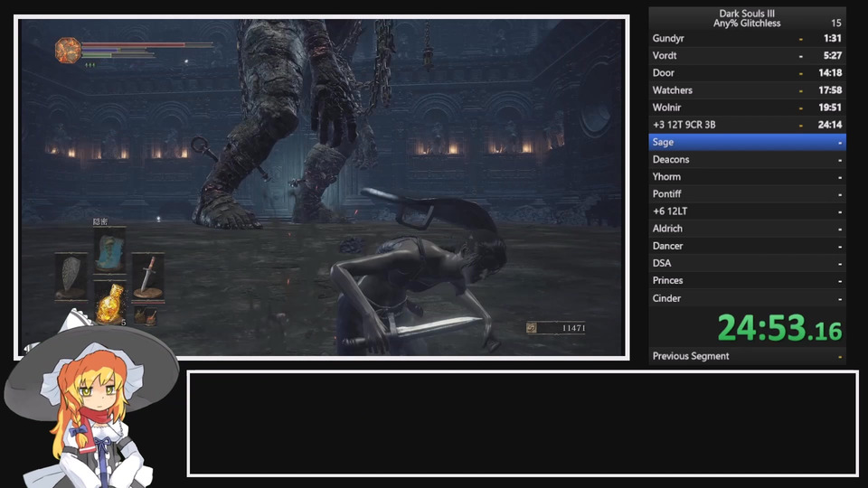Click the 19:51 Wolnir split time

pos(830,108)
